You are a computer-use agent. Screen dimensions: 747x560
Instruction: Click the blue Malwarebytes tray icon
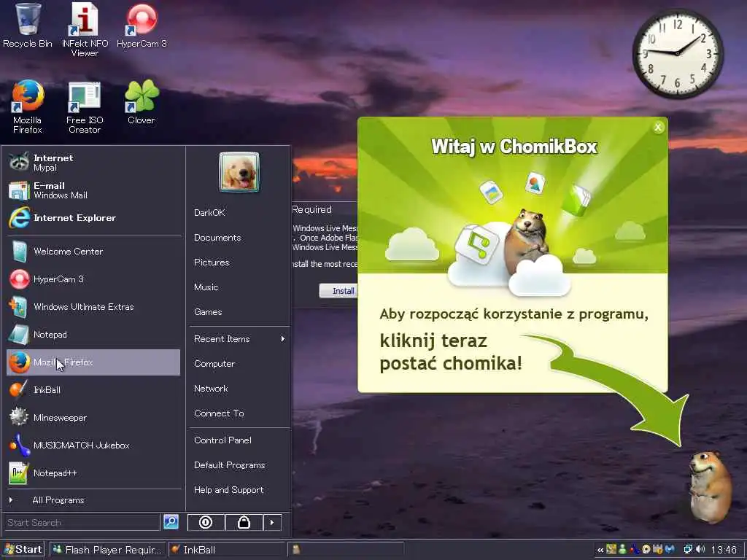pos(670,550)
